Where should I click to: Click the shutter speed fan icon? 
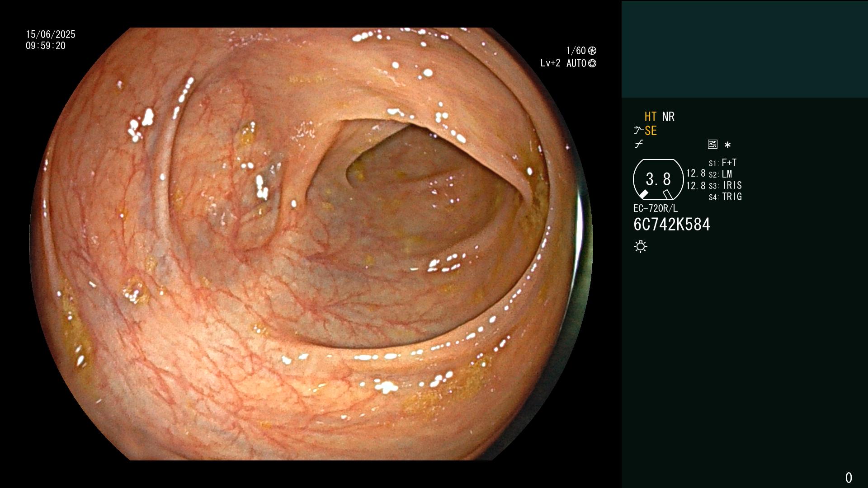point(592,51)
